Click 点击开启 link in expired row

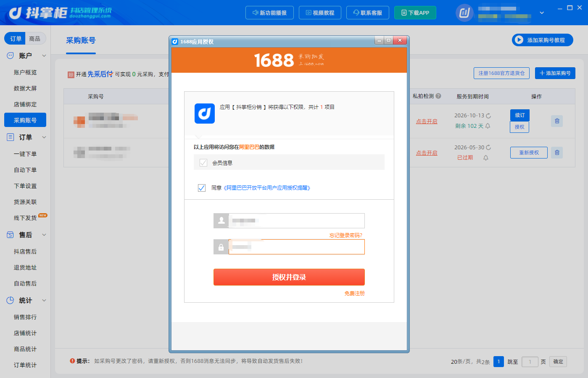[427, 153]
